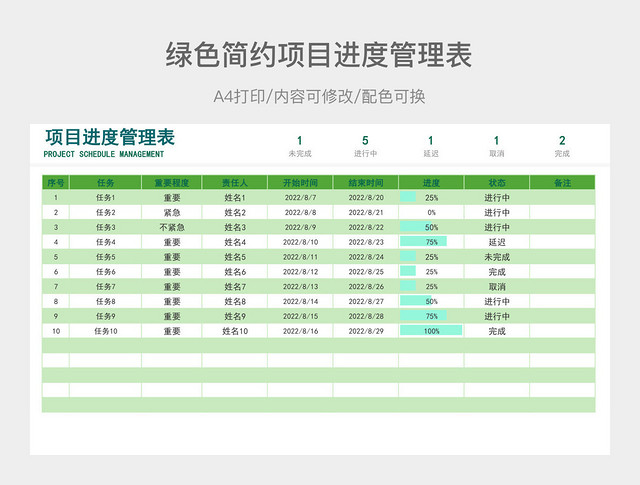Click the 开始时间 column header
Screen dimensions: 640x485
(x=300, y=182)
